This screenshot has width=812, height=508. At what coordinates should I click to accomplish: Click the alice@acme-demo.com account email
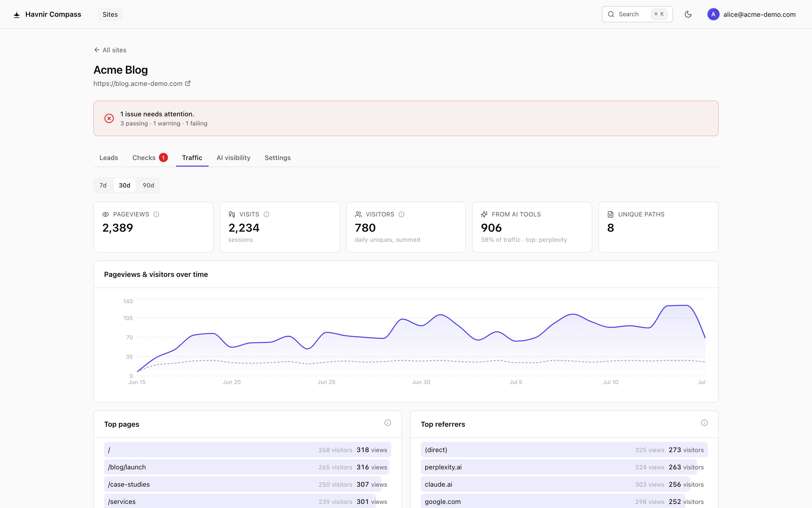pos(760,14)
